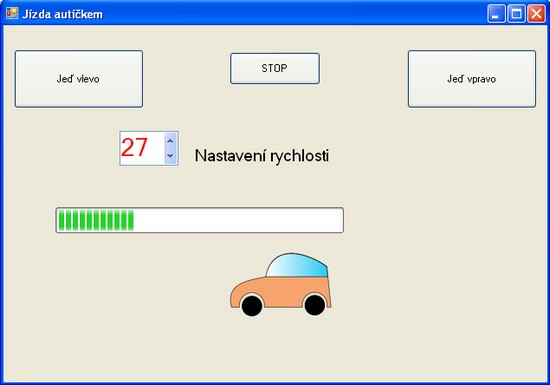
Task: Click the STOP button
Action: point(275,68)
